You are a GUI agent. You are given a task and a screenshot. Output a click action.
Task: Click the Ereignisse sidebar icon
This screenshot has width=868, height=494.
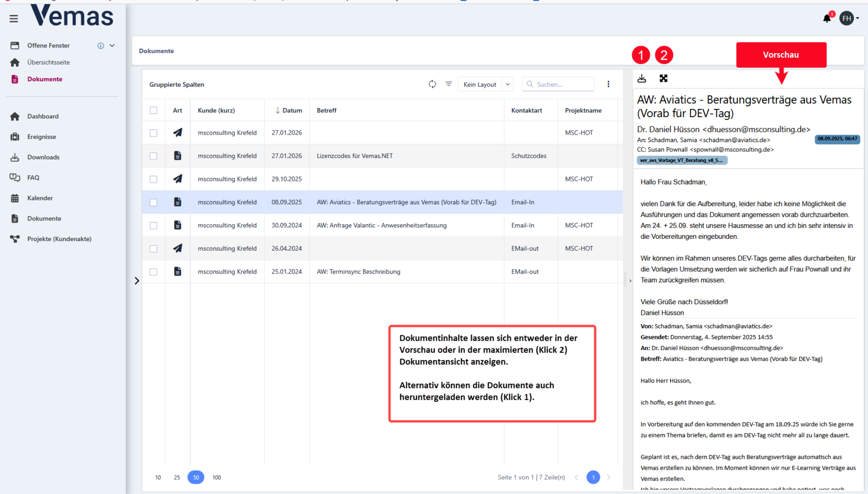15,137
